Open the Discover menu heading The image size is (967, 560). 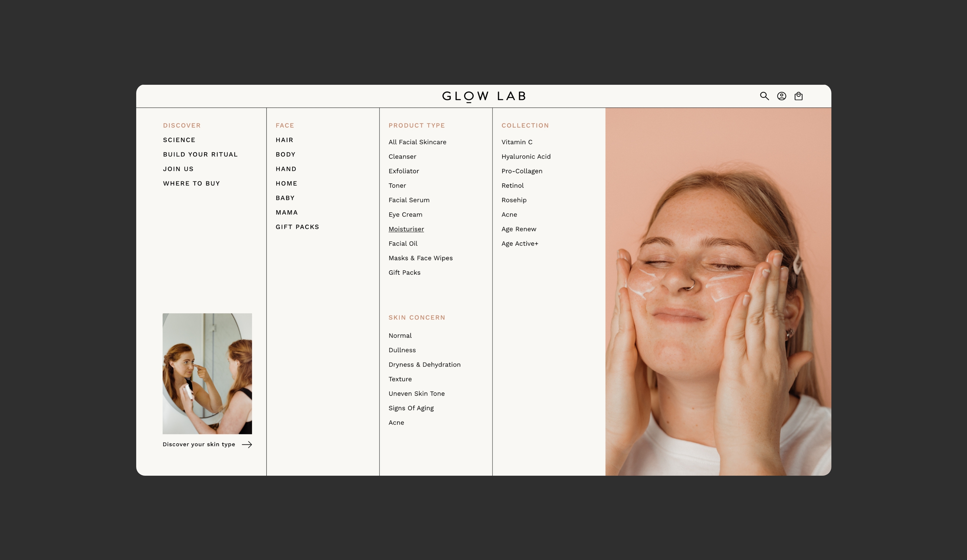(182, 126)
